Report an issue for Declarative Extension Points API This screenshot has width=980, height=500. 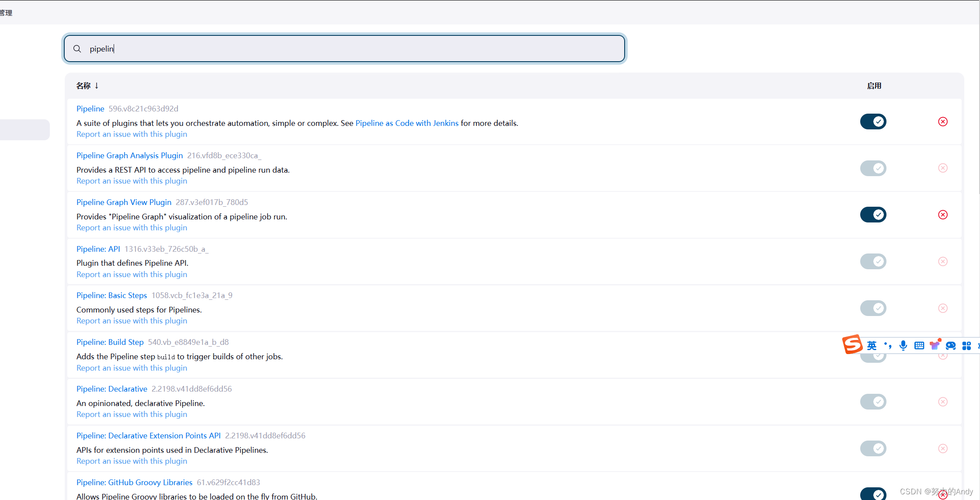pyautogui.click(x=132, y=461)
